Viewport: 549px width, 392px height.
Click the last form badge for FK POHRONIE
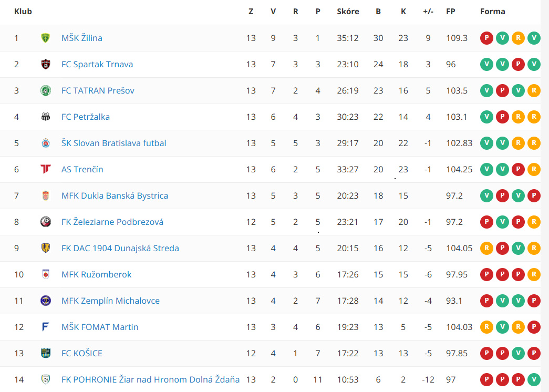534,379
